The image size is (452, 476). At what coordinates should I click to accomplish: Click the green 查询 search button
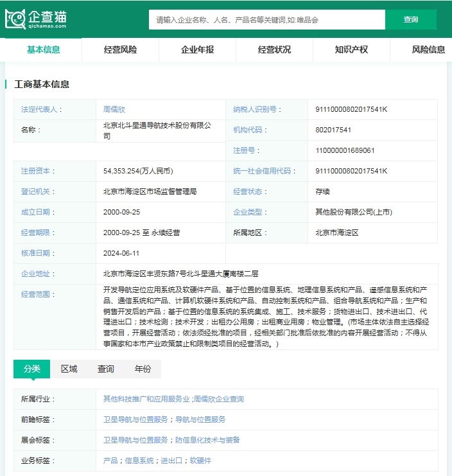tap(411, 20)
